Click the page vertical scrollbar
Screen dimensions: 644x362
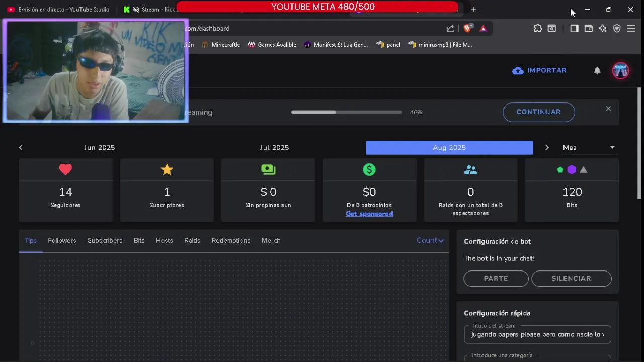point(639,143)
